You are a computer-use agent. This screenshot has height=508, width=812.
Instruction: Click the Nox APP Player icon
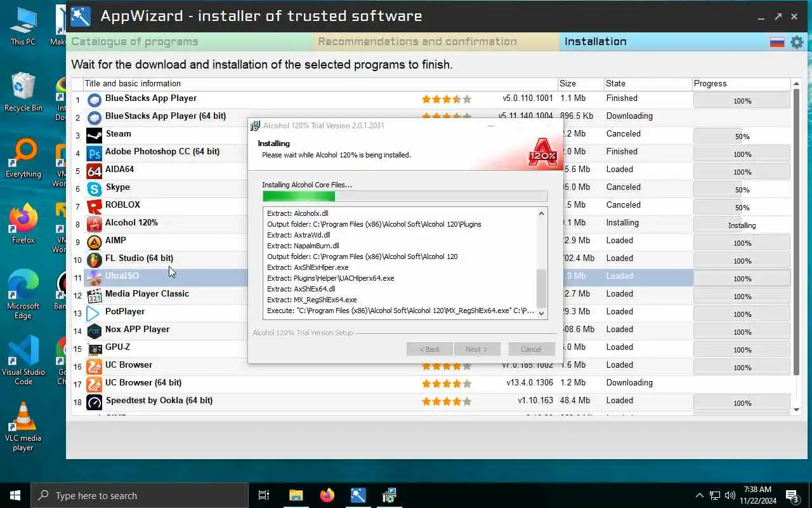94,331
